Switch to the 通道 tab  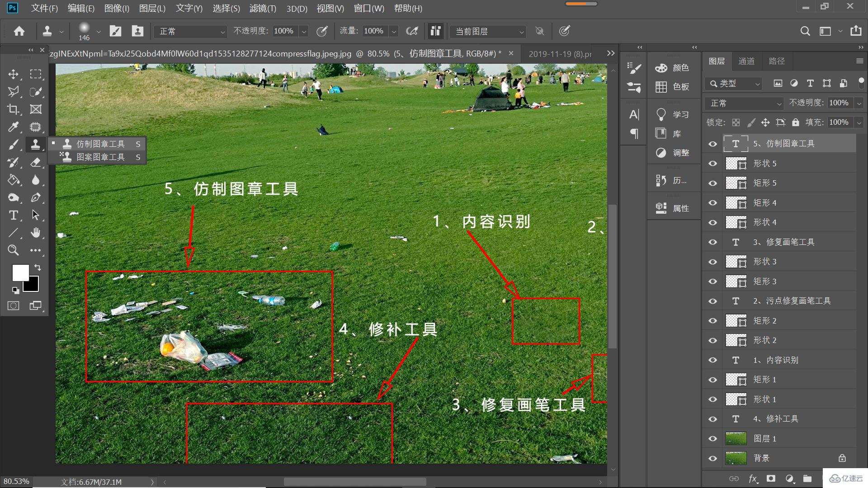click(746, 61)
